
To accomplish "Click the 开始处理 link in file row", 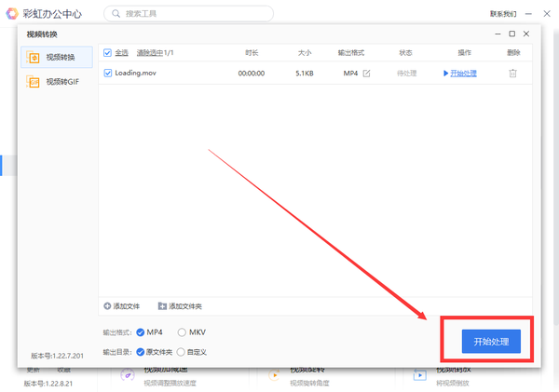I will point(459,73).
